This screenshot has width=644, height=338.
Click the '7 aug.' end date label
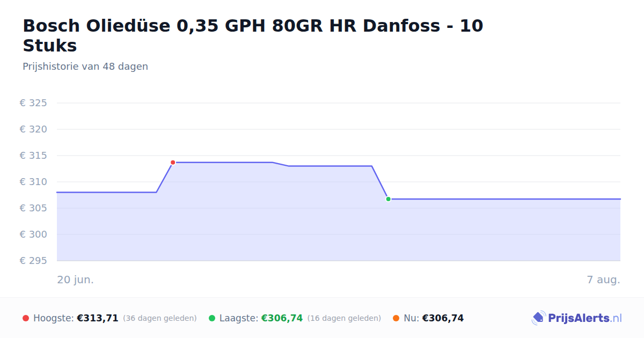tap(604, 280)
